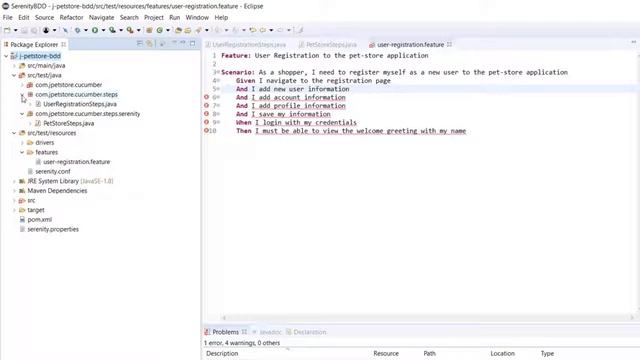Open the Refactor menu
The width and height of the screenshot is (640, 360).
point(71,18)
